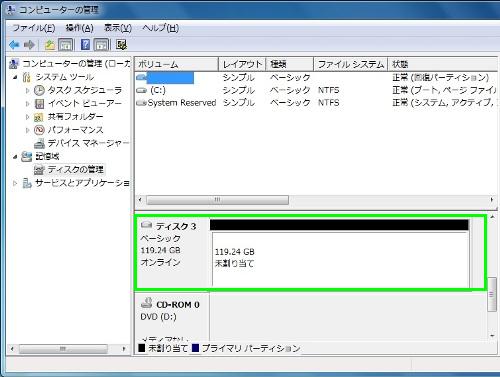Sort by Layout (レイアウト) column header
The height and width of the screenshot is (377, 500).
242,64
